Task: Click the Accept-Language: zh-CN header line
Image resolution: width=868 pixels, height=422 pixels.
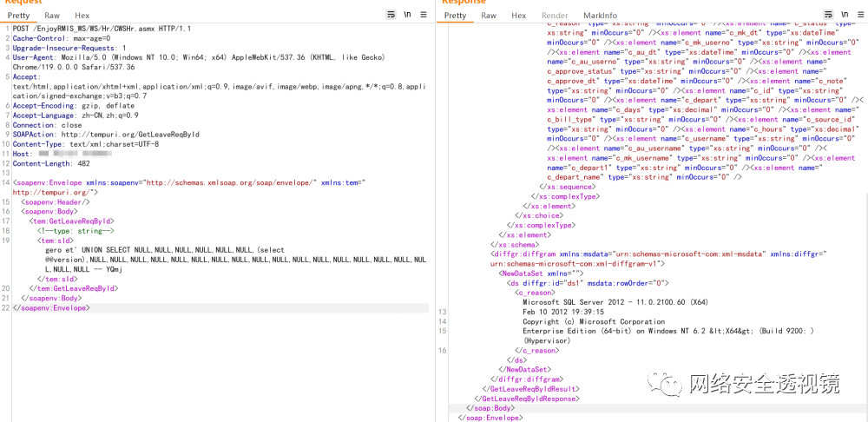Action: point(76,115)
